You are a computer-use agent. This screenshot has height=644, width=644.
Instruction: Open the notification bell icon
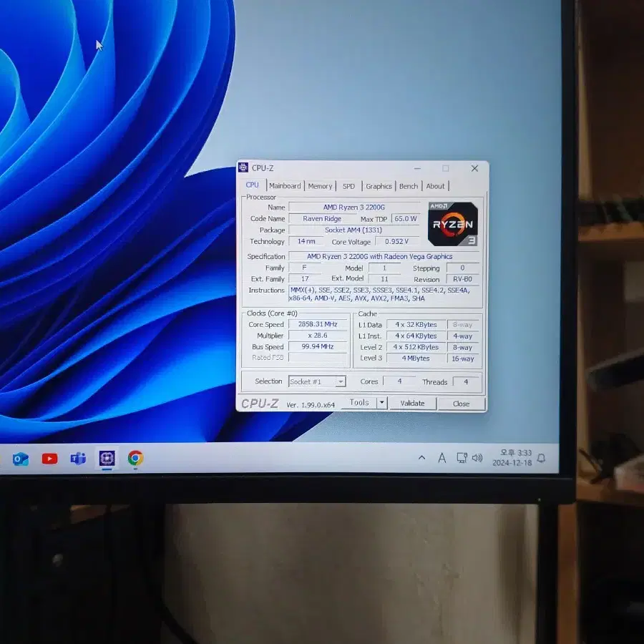(542, 458)
